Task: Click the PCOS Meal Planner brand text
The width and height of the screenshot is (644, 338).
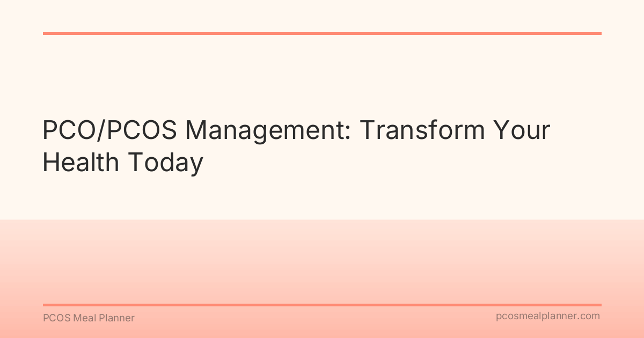Action: (89, 318)
